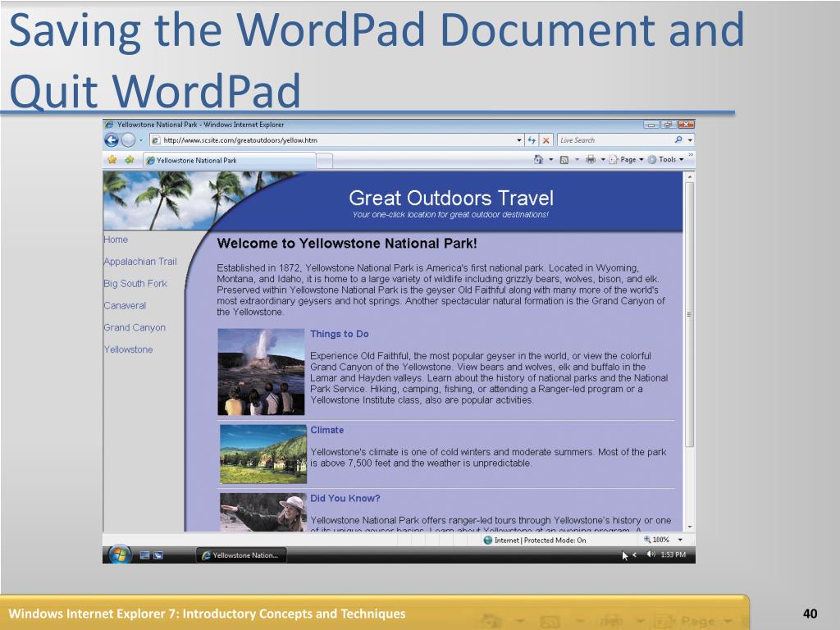Open the search options dropdown arrow
This screenshot has height=630, width=840.
[x=690, y=140]
